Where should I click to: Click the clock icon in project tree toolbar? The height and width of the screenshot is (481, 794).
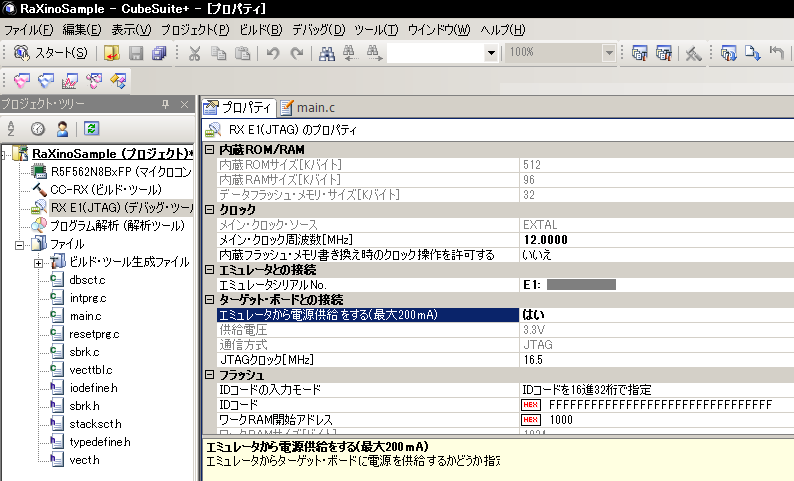click(x=38, y=129)
